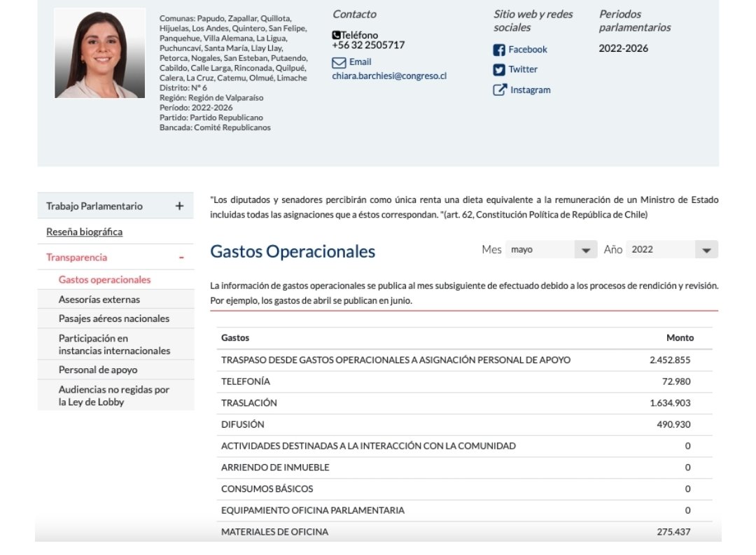
Task: Open the Año dropdown showing 2022
Action: pyautogui.click(x=672, y=249)
